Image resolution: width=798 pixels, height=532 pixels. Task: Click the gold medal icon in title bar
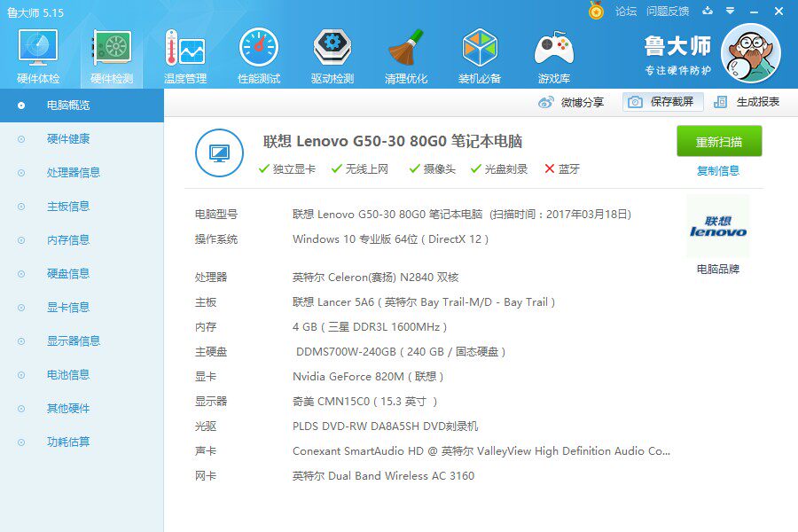(596, 10)
